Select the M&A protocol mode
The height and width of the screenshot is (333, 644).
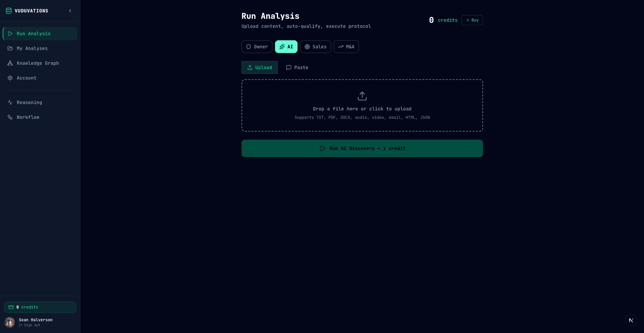pyautogui.click(x=346, y=47)
